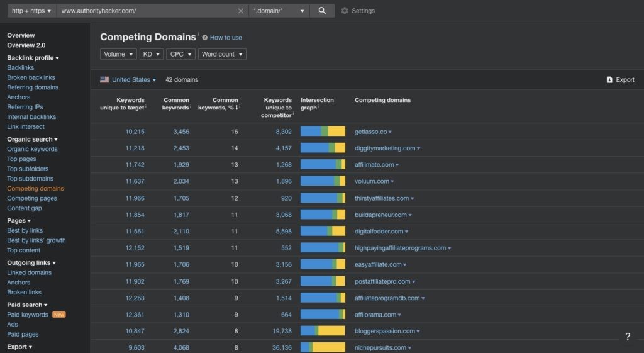Click the Export download icon
The width and height of the screenshot is (644, 353).
pyautogui.click(x=609, y=80)
